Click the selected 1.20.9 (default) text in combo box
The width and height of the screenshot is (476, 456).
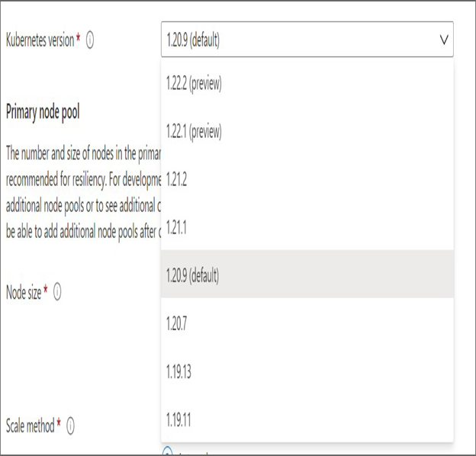(x=193, y=40)
